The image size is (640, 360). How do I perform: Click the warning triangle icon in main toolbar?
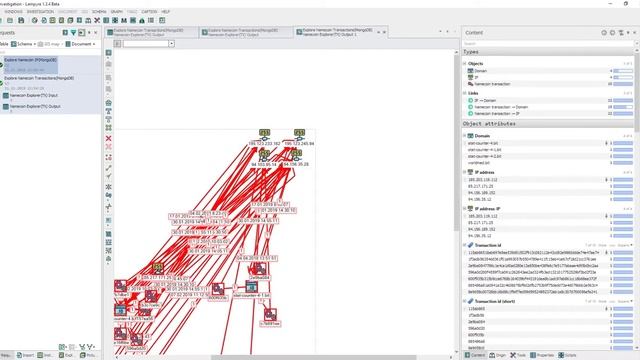pyautogui.click(x=142, y=20)
